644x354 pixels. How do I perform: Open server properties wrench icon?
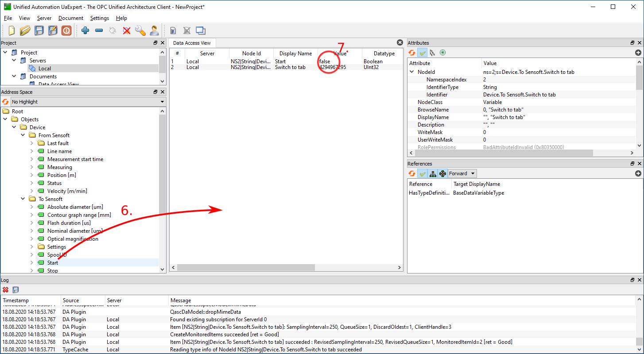coord(140,31)
